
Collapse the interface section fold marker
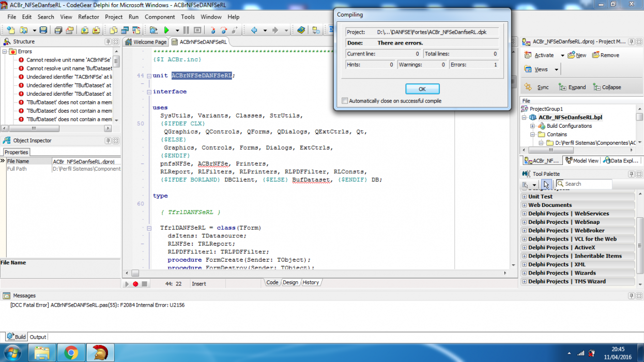[149, 92]
